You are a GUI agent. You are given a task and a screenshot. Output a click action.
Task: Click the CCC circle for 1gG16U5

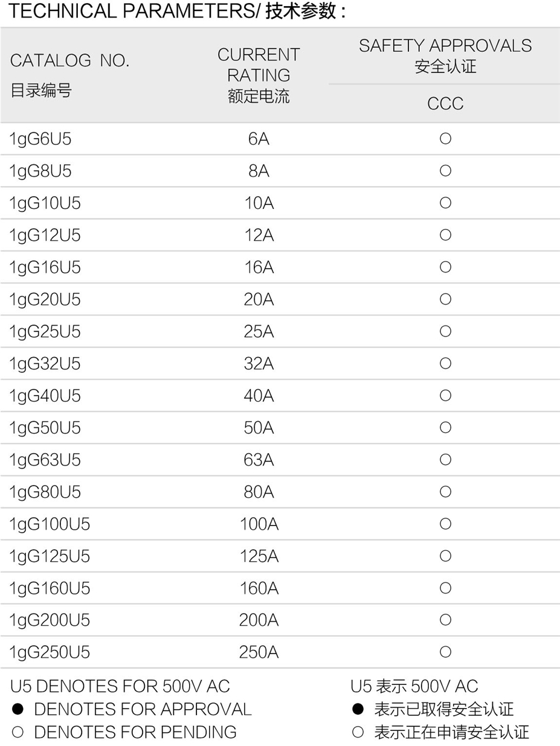click(445, 267)
